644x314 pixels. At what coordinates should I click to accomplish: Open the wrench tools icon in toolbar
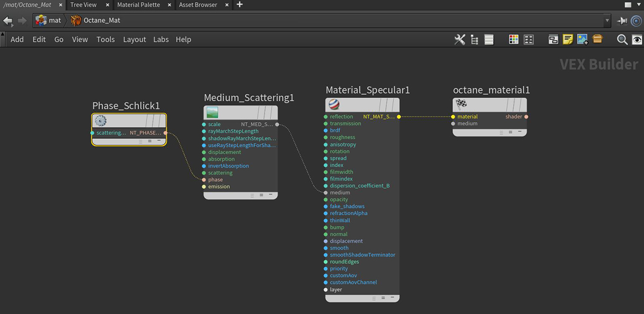pyautogui.click(x=459, y=40)
